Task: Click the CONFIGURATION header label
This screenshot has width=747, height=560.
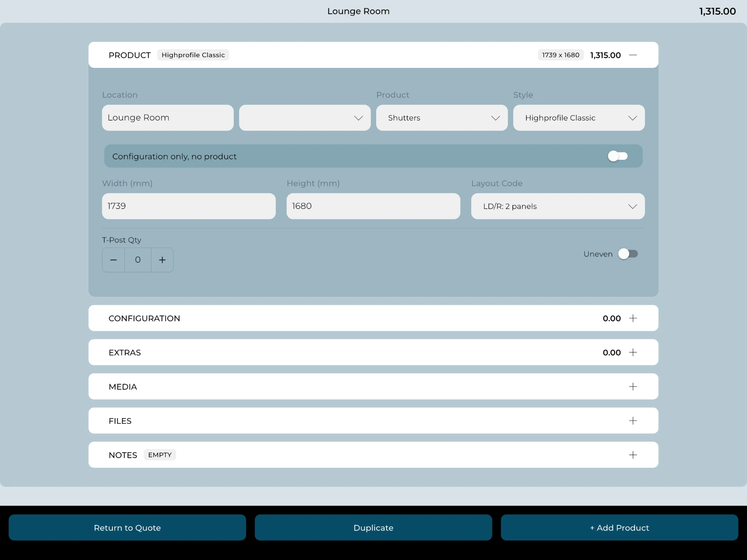Action: [144, 318]
